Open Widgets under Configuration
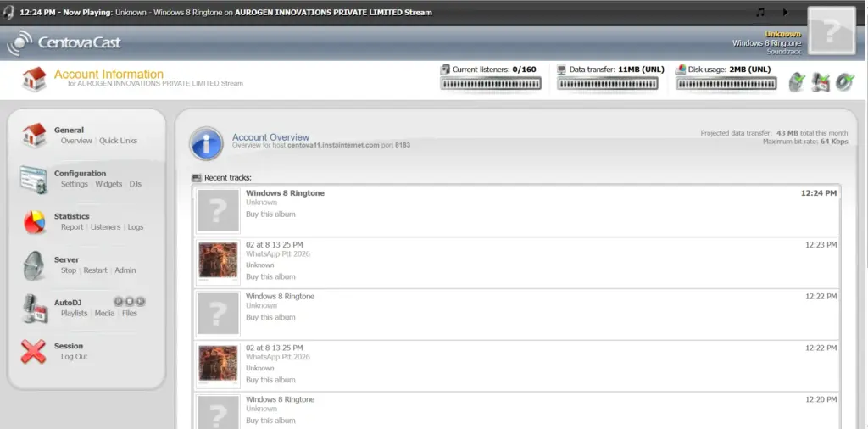Viewport: 868px width, 429px height. pos(108,184)
